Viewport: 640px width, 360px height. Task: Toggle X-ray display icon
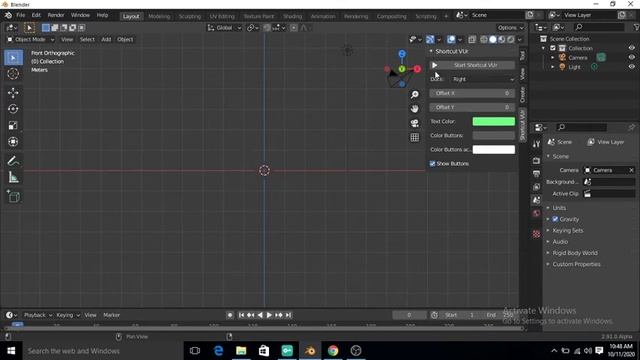click(472, 40)
